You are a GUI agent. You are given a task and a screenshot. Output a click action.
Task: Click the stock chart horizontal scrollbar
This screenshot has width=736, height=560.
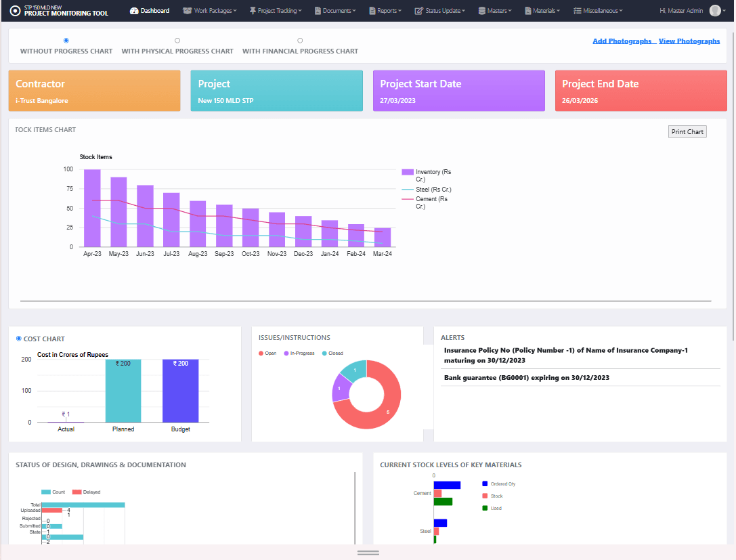(x=366, y=301)
